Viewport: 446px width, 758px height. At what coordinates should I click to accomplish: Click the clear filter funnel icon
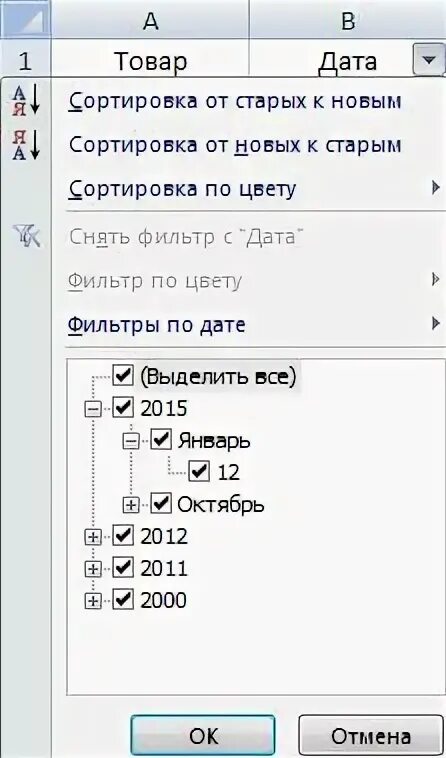coord(28,238)
